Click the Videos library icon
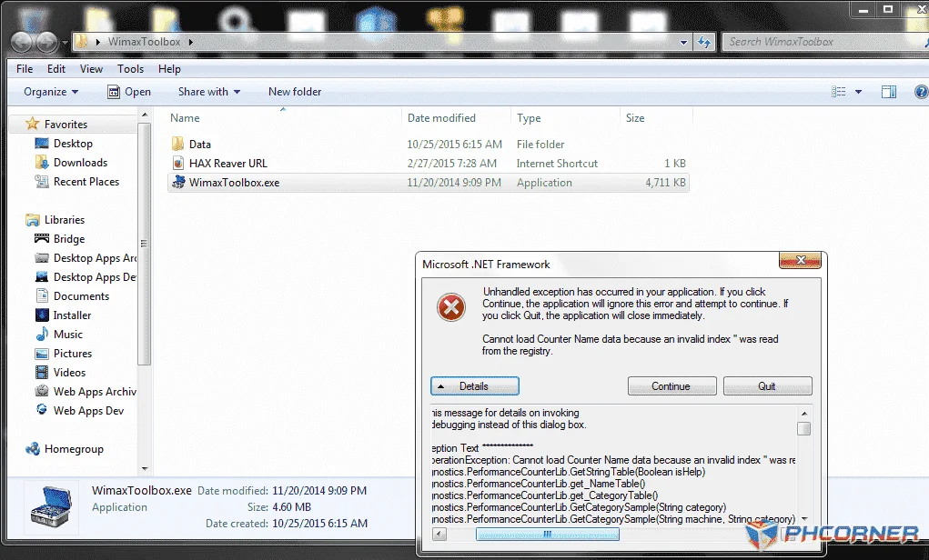The image size is (929, 560). pyautogui.click(x=42, y=373)
